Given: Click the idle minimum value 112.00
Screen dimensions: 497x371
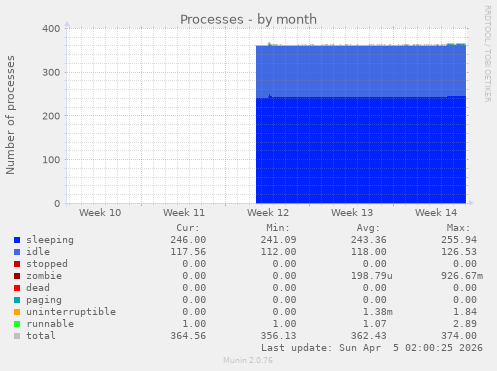Looking at the screenshot, I should [x=278, y=252].
